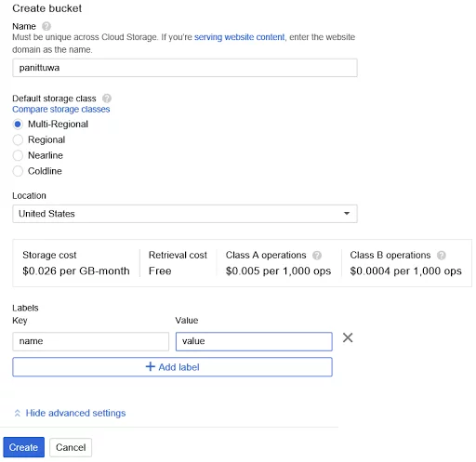Click the 'Retrieval cost' label

(x=178, y=255)
